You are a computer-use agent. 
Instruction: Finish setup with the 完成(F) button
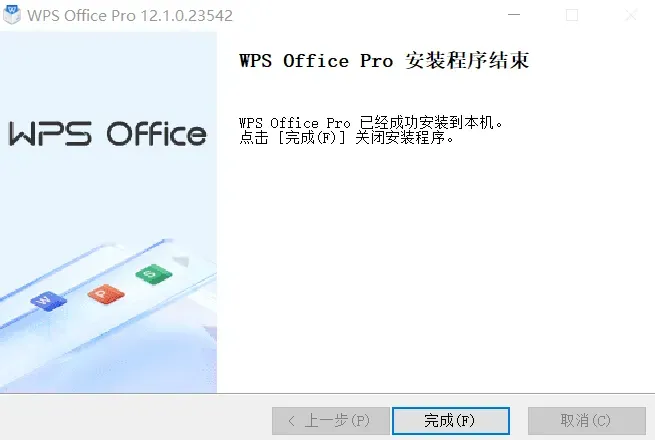451,421
